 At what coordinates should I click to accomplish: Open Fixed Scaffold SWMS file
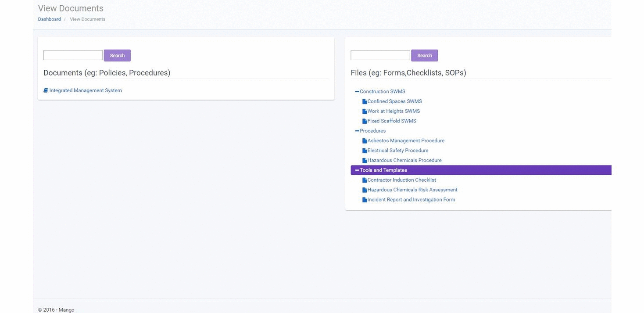coord(392,121)
